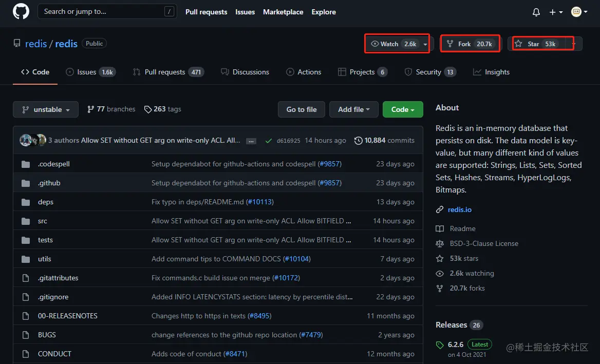Open Marketplace in top navigation

(283, 12)
